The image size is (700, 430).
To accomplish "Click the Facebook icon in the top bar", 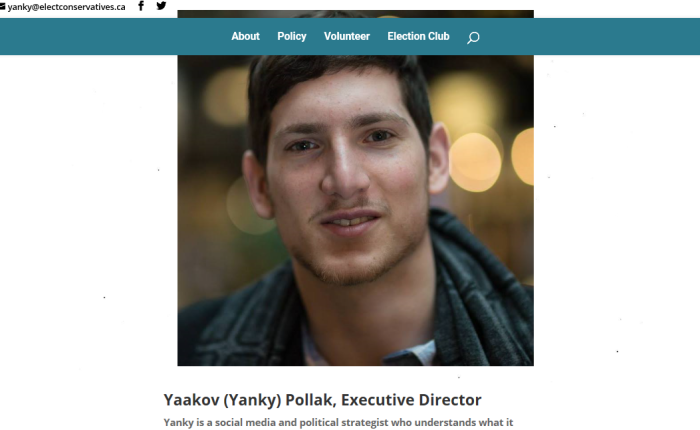I will point(141,6).
